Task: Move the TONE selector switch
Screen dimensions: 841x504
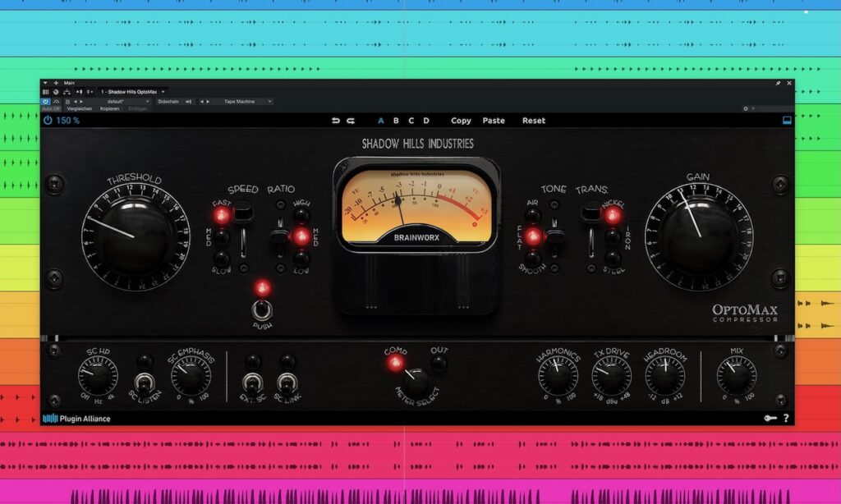Action: [x=555, y=237]
